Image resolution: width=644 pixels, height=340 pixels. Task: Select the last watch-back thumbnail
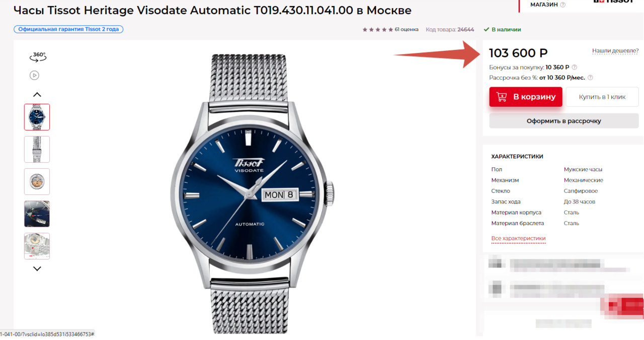37,246
